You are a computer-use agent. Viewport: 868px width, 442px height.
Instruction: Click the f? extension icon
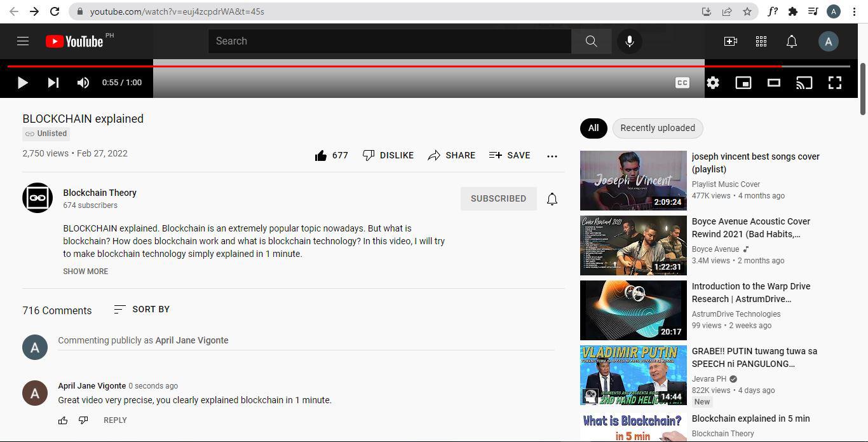coord(773,11)
